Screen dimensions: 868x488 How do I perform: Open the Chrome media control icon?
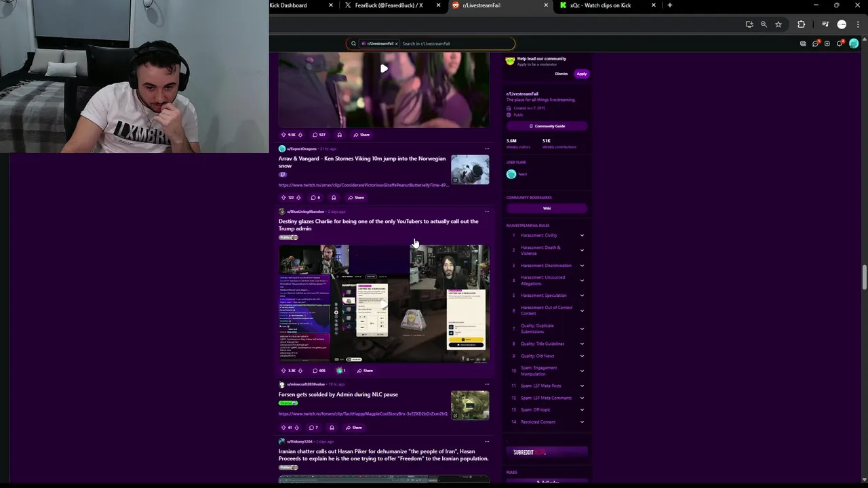pos(825,24)
